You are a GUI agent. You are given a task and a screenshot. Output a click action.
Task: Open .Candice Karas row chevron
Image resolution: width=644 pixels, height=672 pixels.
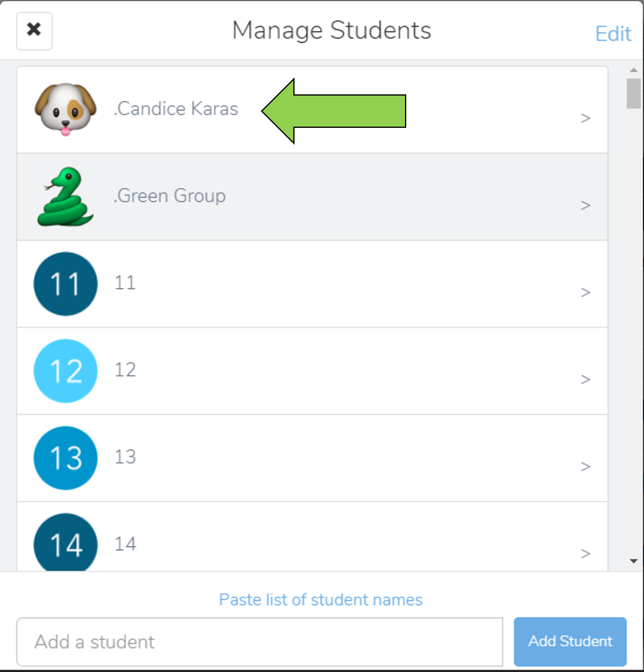(x=585, y=118)
